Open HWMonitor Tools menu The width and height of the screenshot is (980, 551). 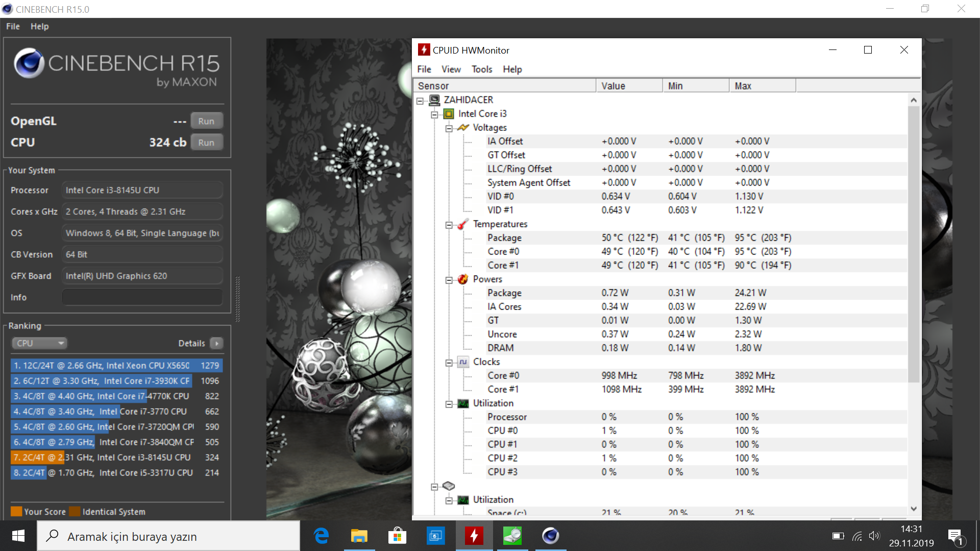tap(482, 69)
